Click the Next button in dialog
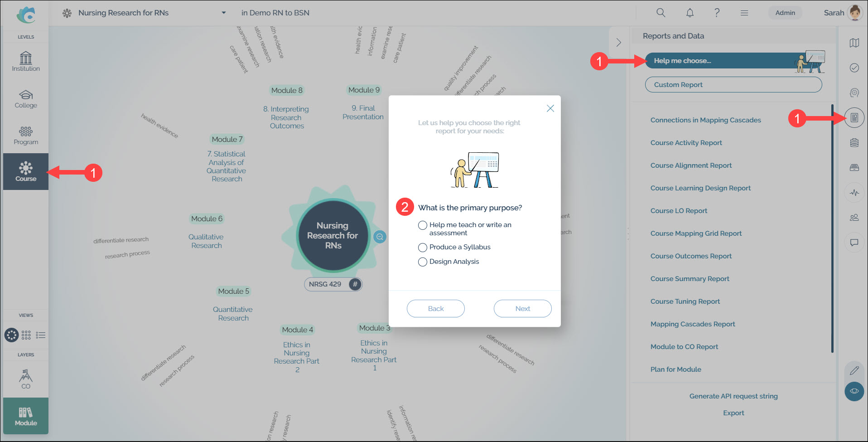 (523, 309)
